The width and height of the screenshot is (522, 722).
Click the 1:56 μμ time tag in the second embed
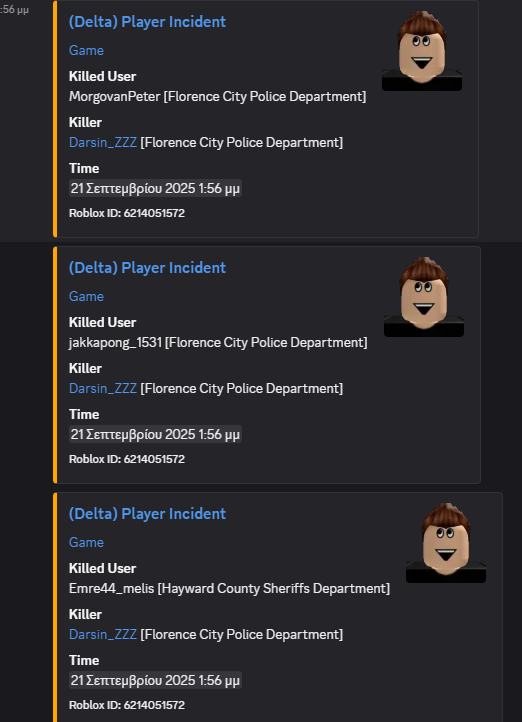pyautogui.click(x=155, y=434)
